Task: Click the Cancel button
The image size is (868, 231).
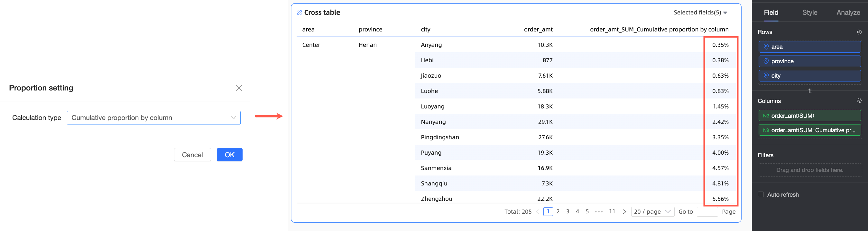Action: coord(192,155)
